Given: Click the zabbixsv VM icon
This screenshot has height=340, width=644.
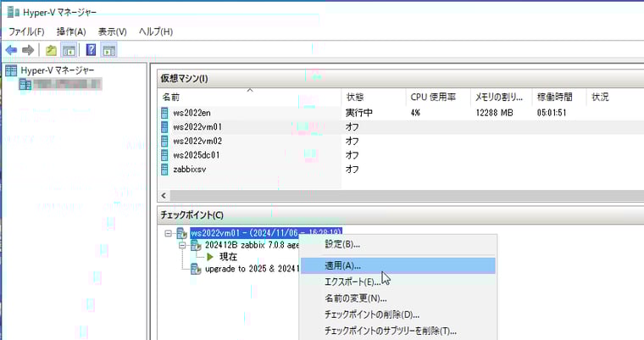Looking at the screenshot, I should (x=164, y=169).
